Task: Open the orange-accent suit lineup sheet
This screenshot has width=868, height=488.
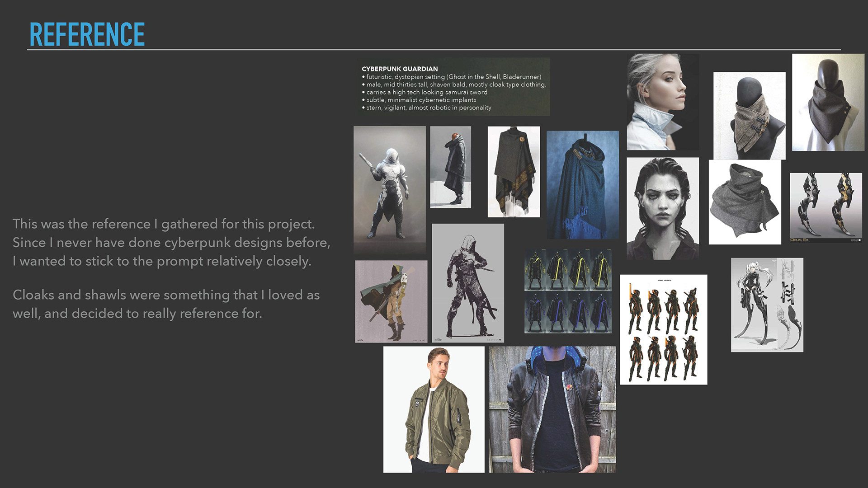Action: point(664,329)
